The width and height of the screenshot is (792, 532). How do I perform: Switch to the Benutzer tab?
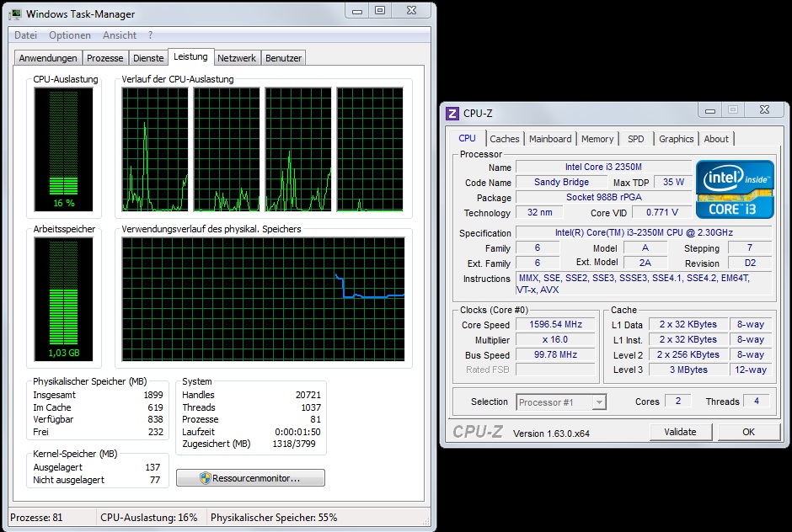click(283, 58)
